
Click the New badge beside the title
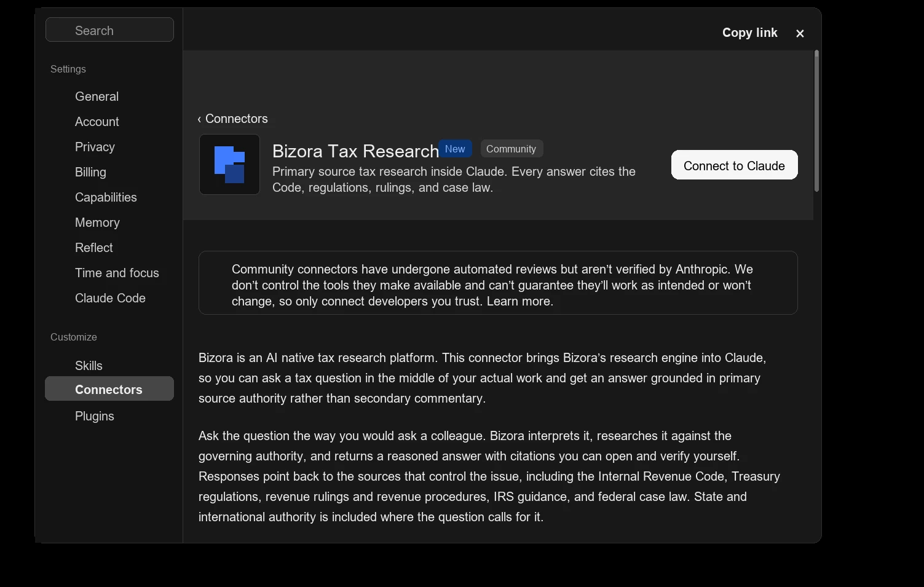click(x=455, y=149)
